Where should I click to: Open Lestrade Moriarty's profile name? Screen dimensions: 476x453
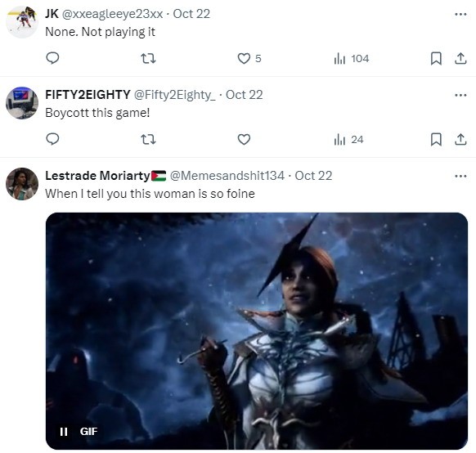point(97,176)
